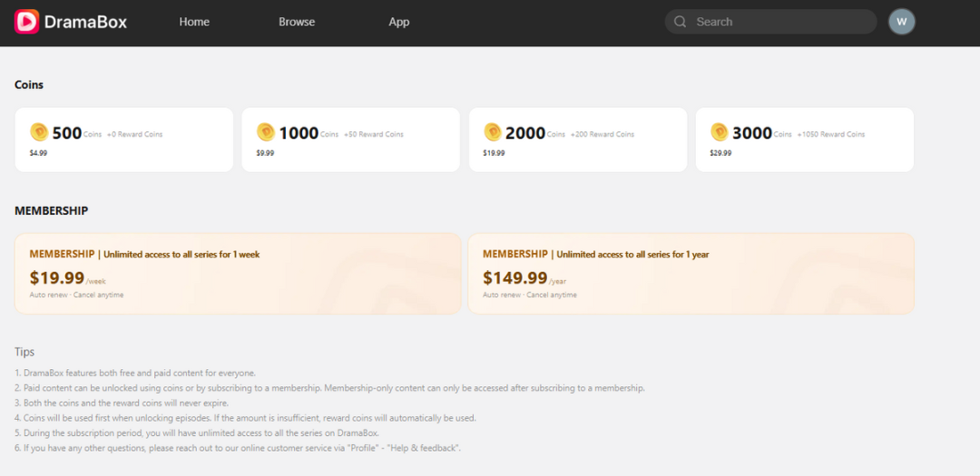
Task: Click the gold coin icon for 1000 coins
Action: click(266, 132)
